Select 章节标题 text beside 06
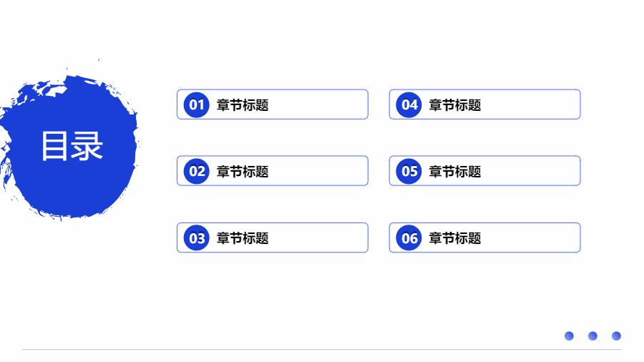Viewport: 644px width, 362px height. point(455,238)
